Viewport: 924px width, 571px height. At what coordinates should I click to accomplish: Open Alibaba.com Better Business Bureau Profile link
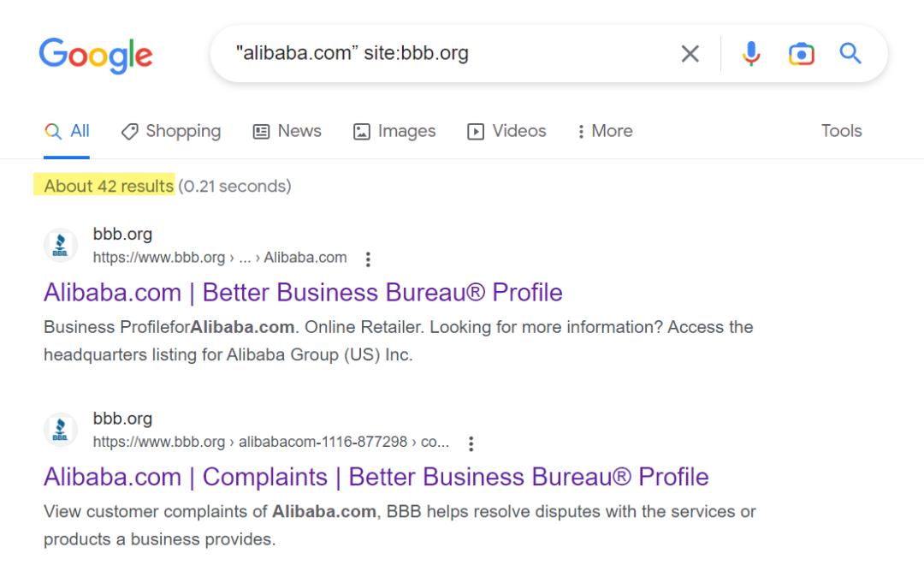coord(303,293)
